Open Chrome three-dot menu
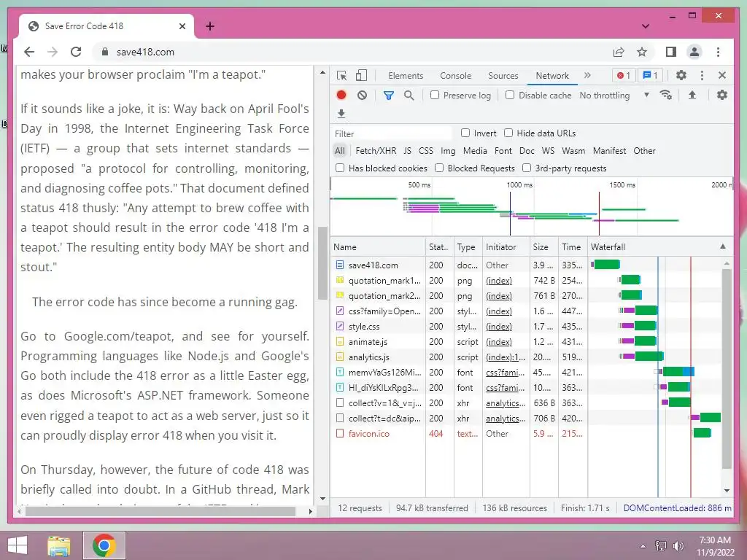Viewport: 747px width, 560px height. (718, 52)
